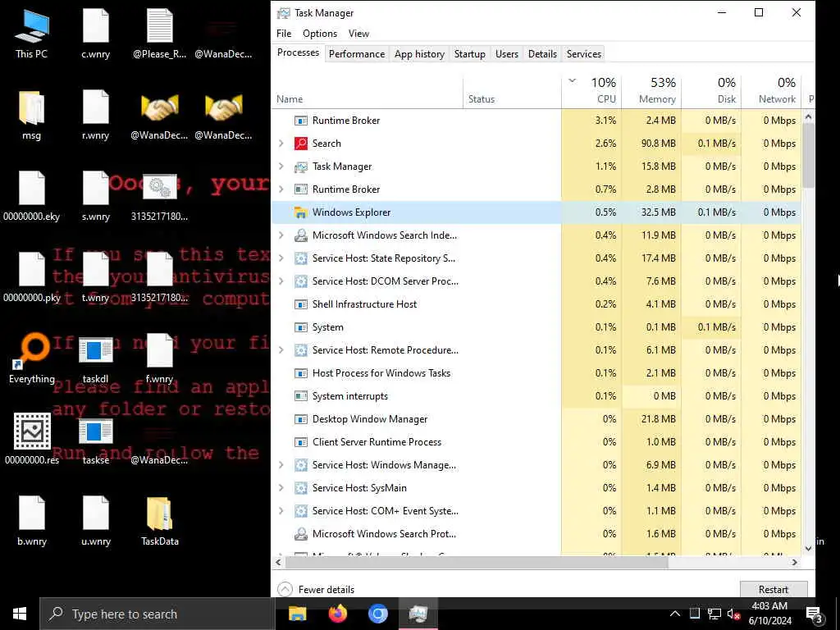Click the network tray icon
This screenshot has height=630, width=840.
click(x=714, y=614)
